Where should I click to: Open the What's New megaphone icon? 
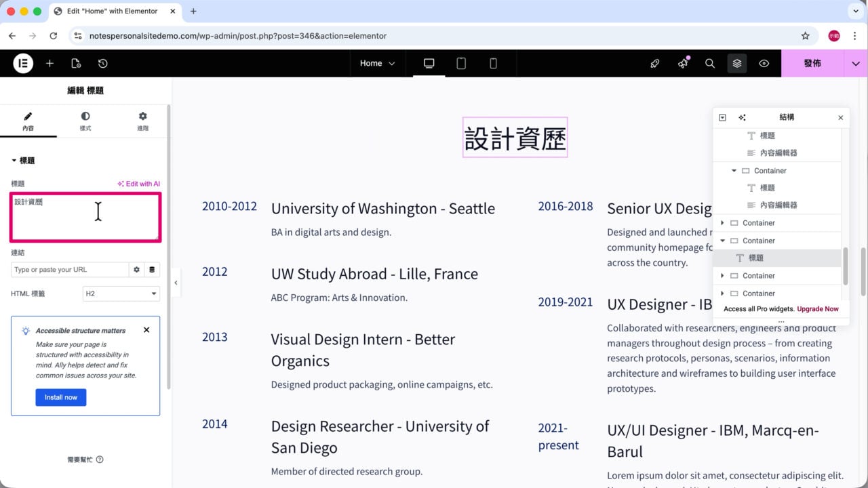[x=683, y=63]
